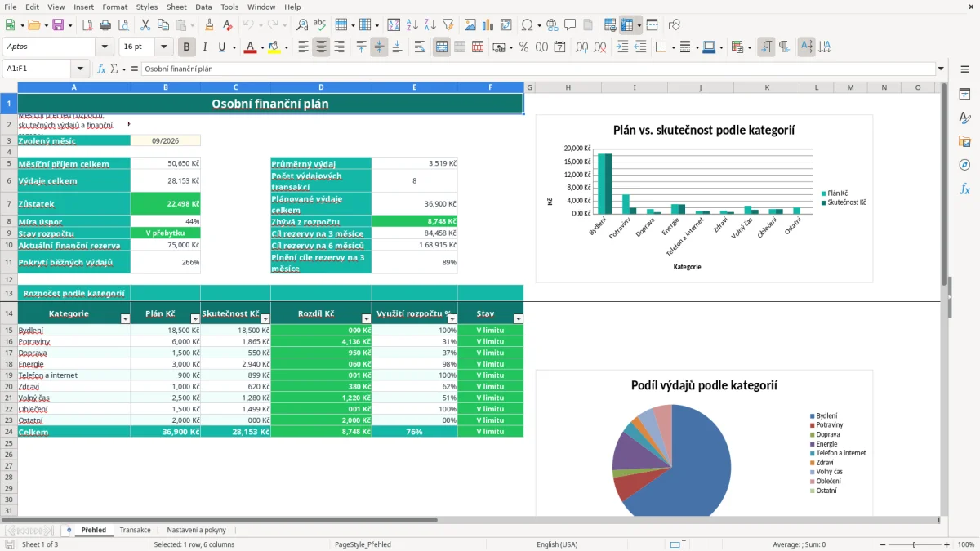Add a decimal place
Viewport: 980px width, 551px height.
pos(582,47)
